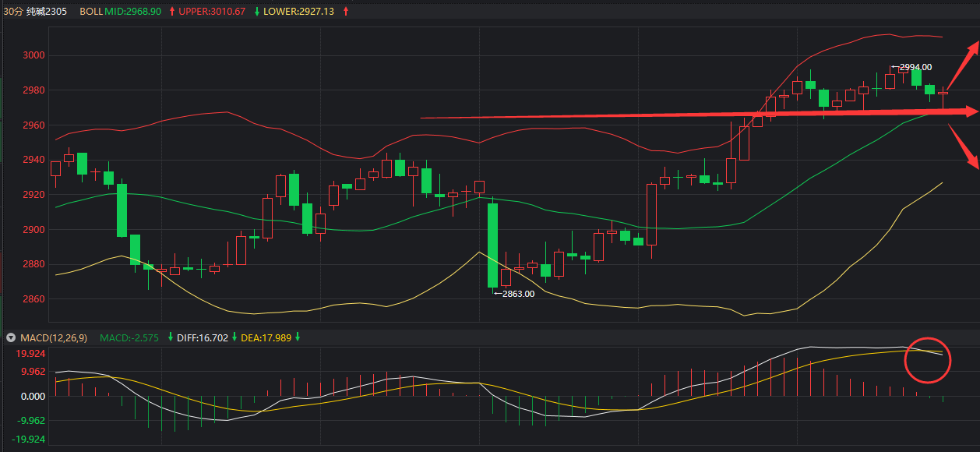Select the 30分 period label

[13, 12]
